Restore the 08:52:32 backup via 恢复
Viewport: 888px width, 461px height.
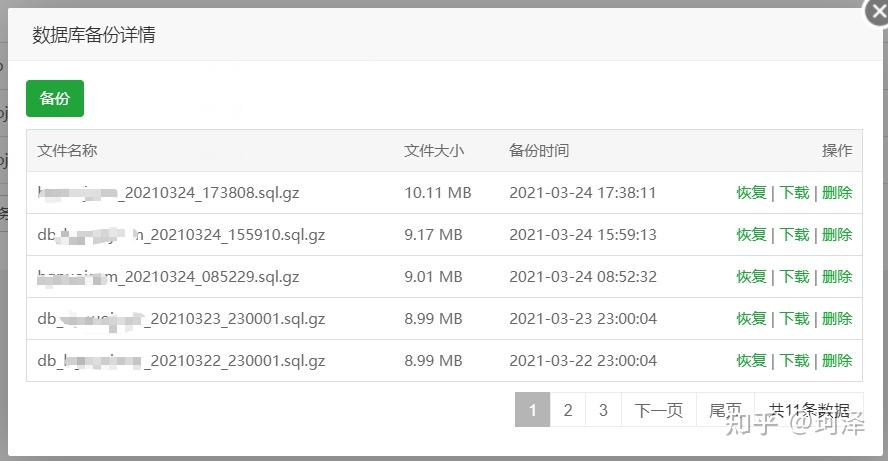[x=751, y=277]
